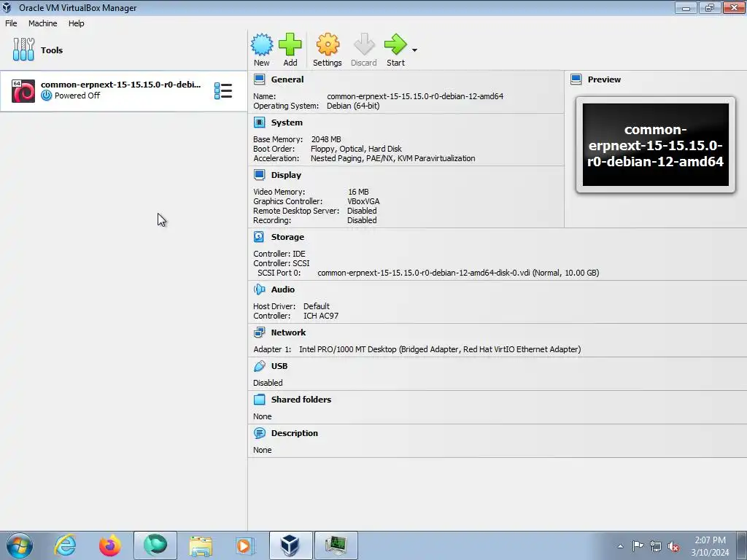Open the machine Settings gear icon

[x=328, y=44]
